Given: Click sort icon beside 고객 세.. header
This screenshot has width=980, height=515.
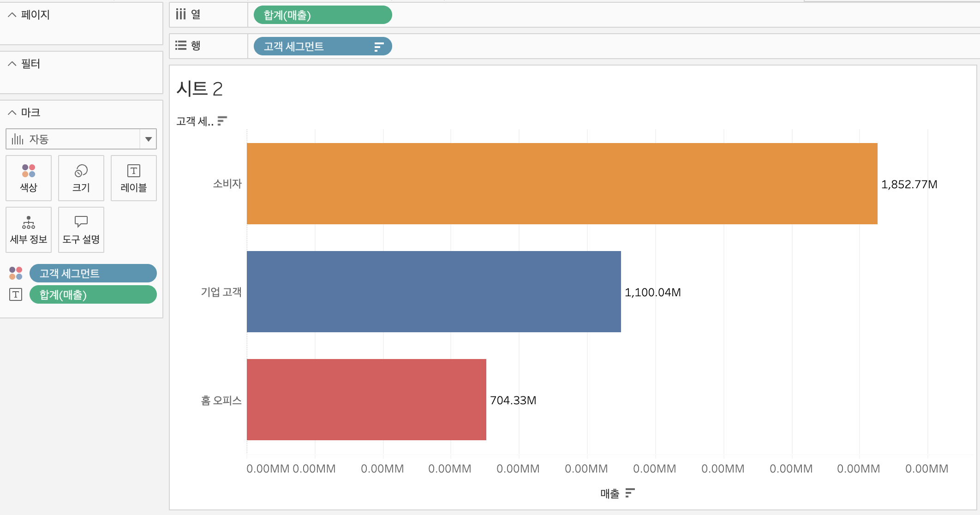Looking at the screenshot, I should (222, 121).
